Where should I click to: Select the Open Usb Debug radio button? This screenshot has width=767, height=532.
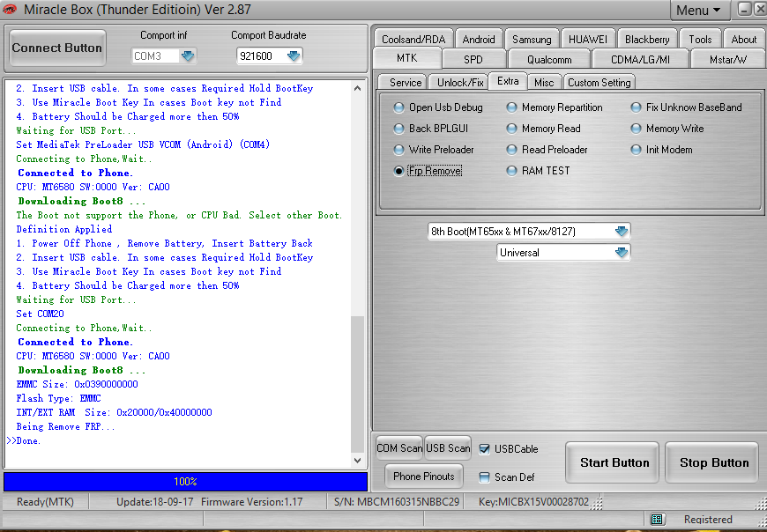click(x=399, y=107)
